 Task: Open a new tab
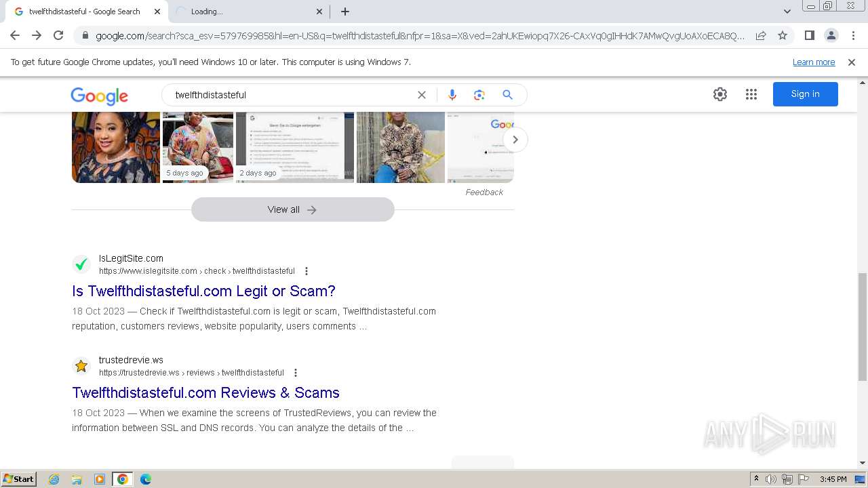[344, 12]
